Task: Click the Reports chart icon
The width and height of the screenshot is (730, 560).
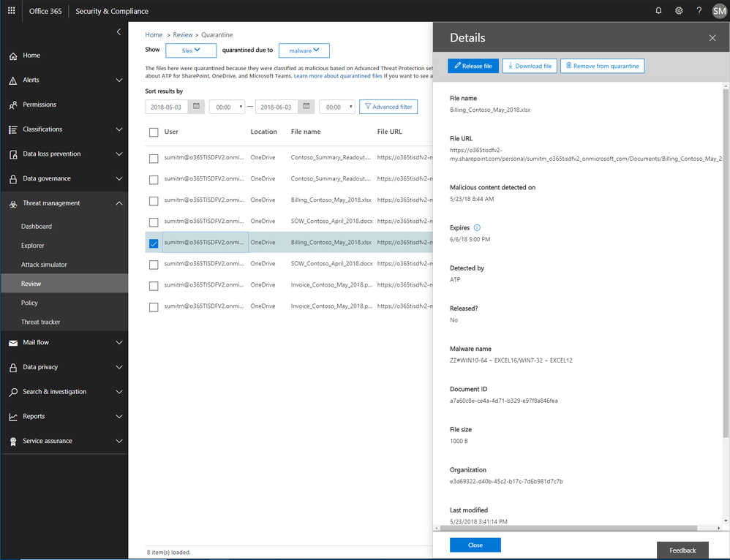Action: click(x=13, y=417)
